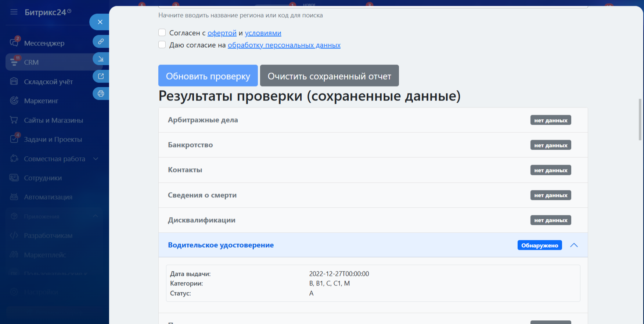Screen dimensions: 644x324
Task: Check the personal data consent checkbox
Action: [162, 45]
